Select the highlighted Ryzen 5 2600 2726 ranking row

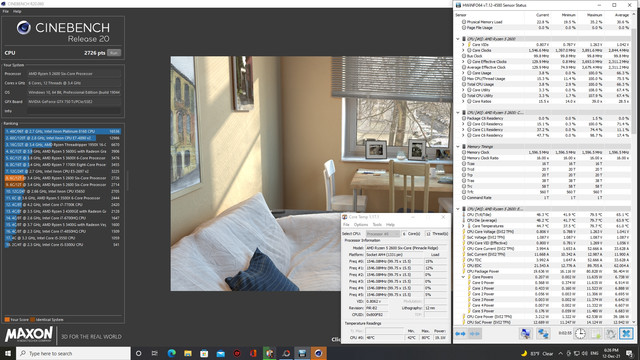click(x=62, y=178)
